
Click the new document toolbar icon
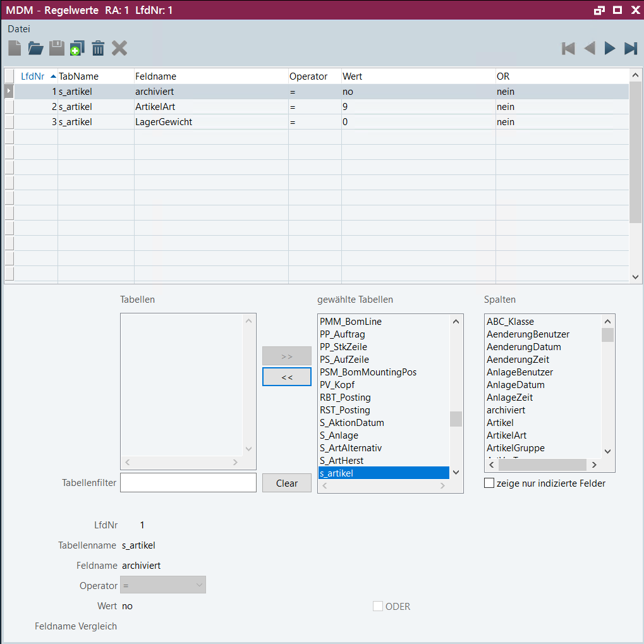(15, 48)
